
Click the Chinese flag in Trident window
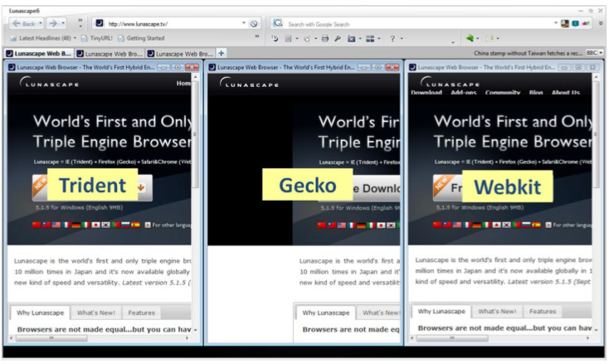(x=37, y=225)
